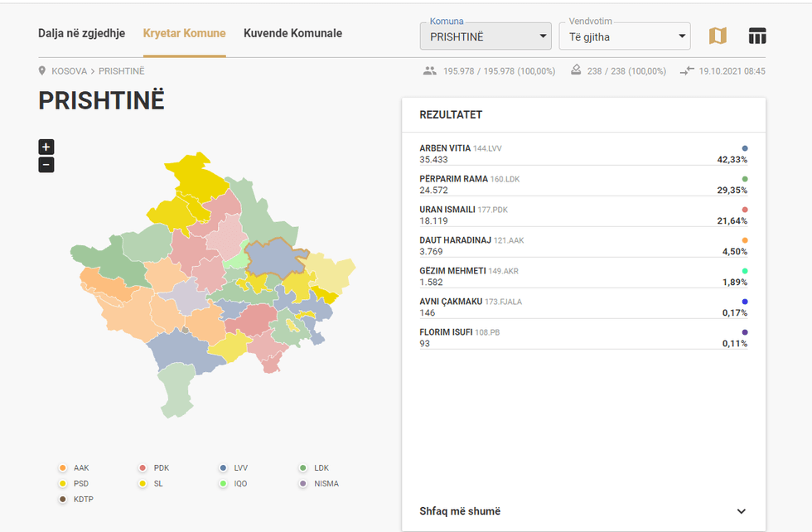The image size is (812, 532).
Task: Zoom out on the map
Action: (x=46, y=165)
